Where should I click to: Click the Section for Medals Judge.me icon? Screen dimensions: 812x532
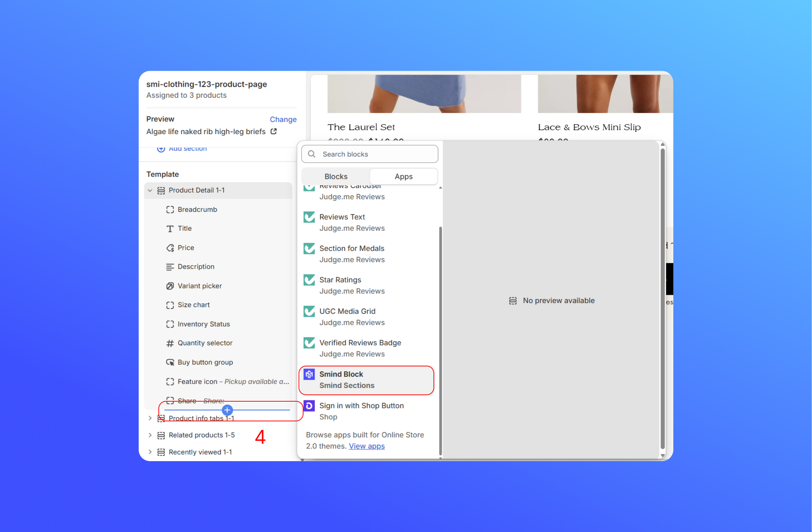coord(309,249)
